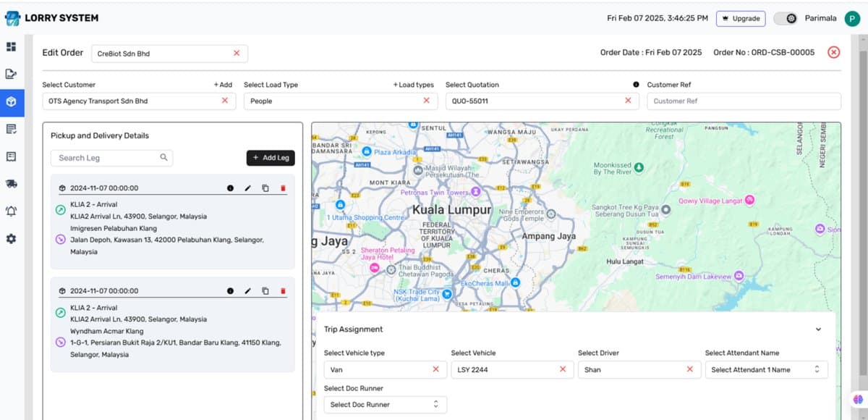Click the Semenyih Dam Lakeview map marker
868x420 pixels.
pyautogui.click(x=739, y=276)
